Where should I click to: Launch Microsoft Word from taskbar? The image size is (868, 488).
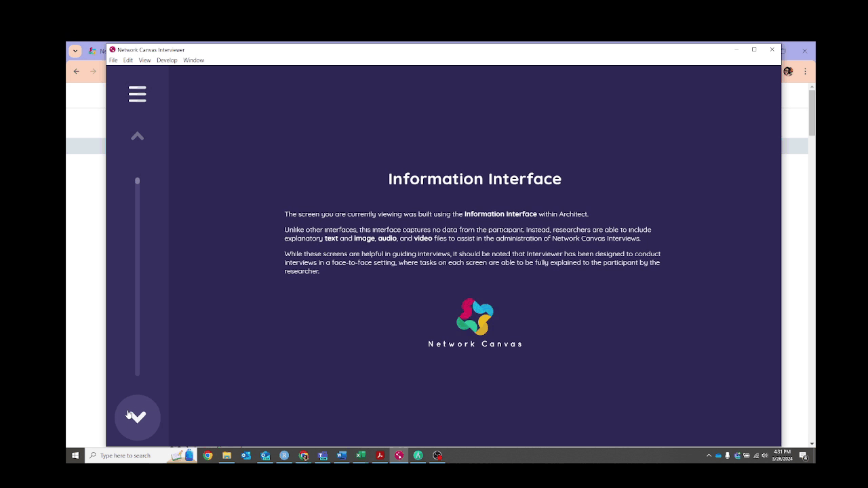coord(342,455)
